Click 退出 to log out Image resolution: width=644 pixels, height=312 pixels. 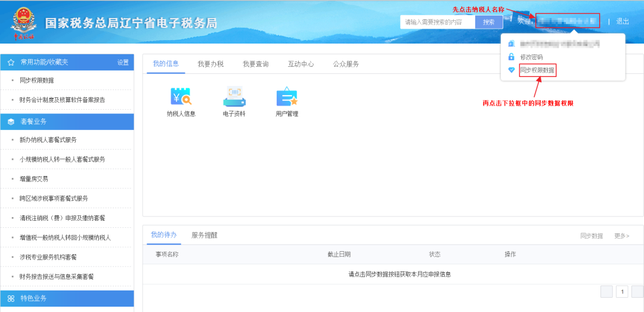(623, 22)
